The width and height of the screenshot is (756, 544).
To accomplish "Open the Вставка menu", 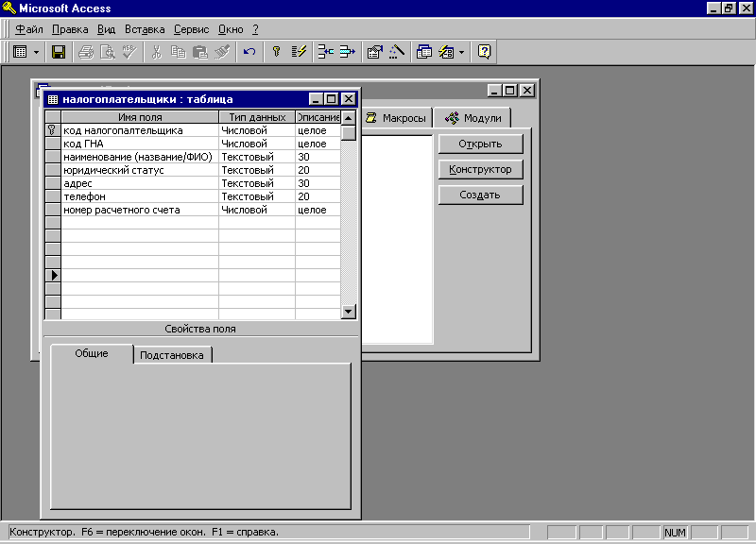I will pyautogui.click(x=145, y=29).
